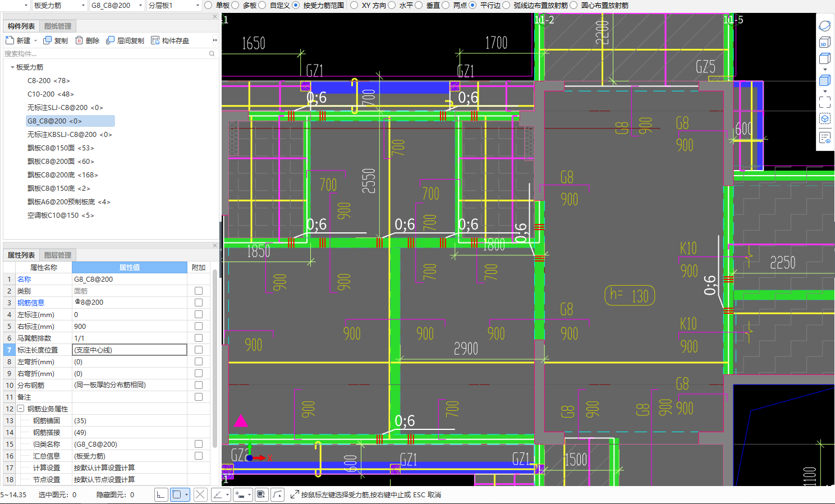
Task: Click the plus-bar offset icon in status bar
Action: (x=240, y=494)
